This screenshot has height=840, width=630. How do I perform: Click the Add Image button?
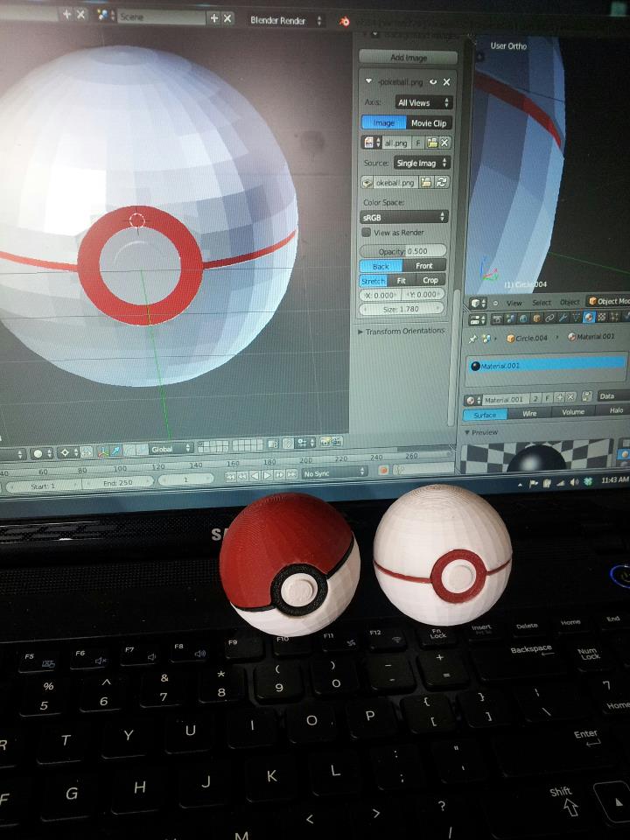pyautogui.click(x=409, y=58)
